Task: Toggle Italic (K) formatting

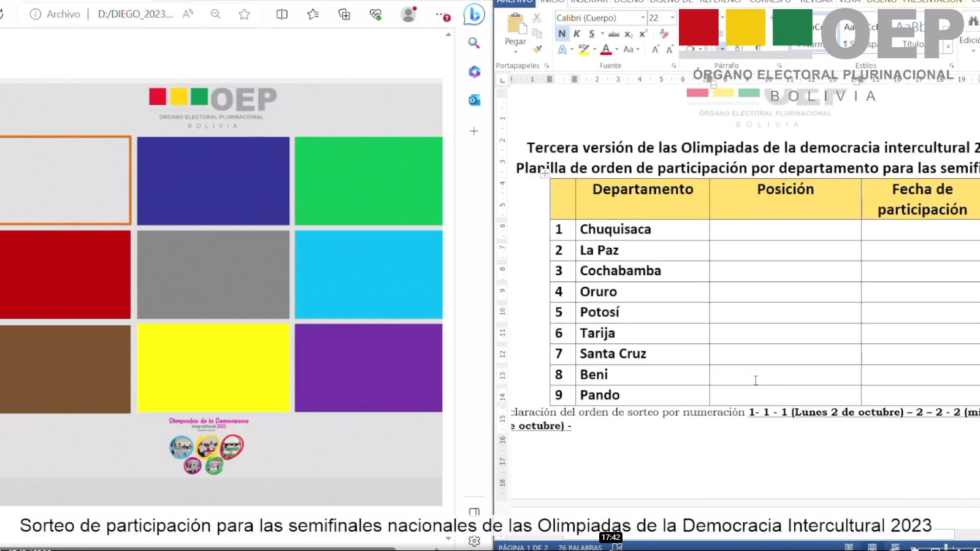Action: click(576, 34)
